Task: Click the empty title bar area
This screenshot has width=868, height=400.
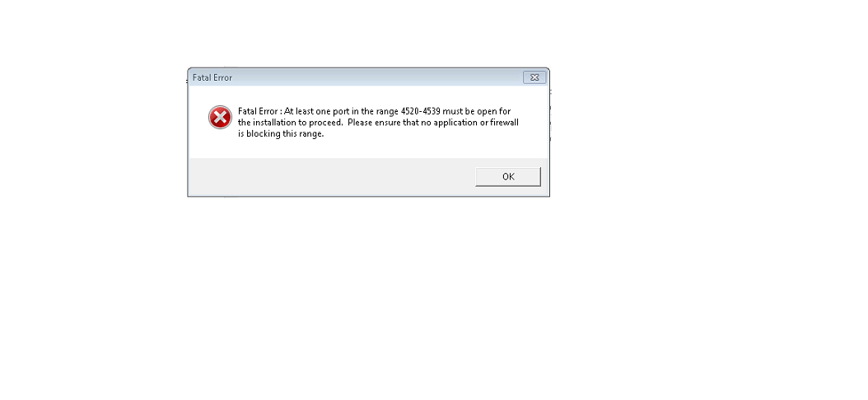Action: tap(376, 77)
